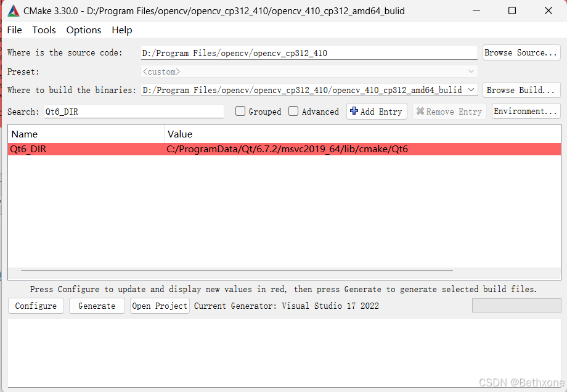Open the Help menu
The width and height of the screenshot is (567, 392).
(x=122, y=30)
